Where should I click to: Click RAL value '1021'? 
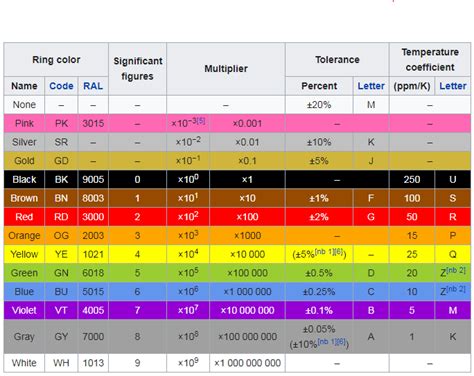(93, 254)
